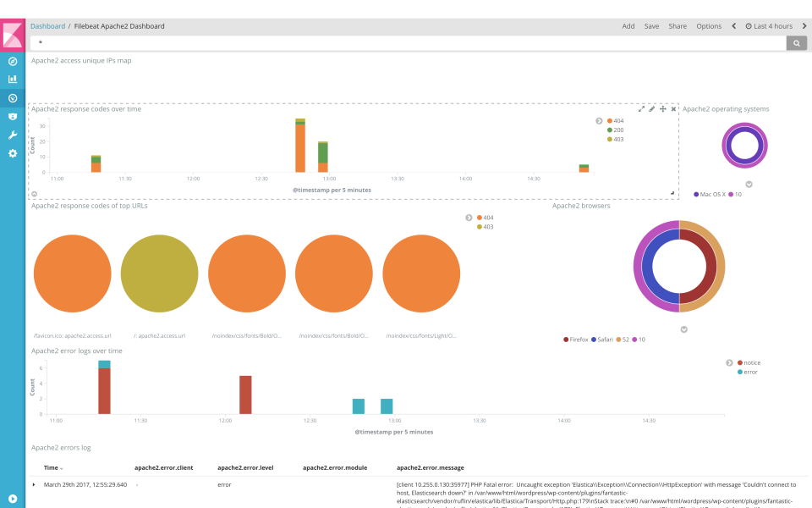Select the Dashboard app icon
This screenshot has height=508, width=812.
[12, 97]
